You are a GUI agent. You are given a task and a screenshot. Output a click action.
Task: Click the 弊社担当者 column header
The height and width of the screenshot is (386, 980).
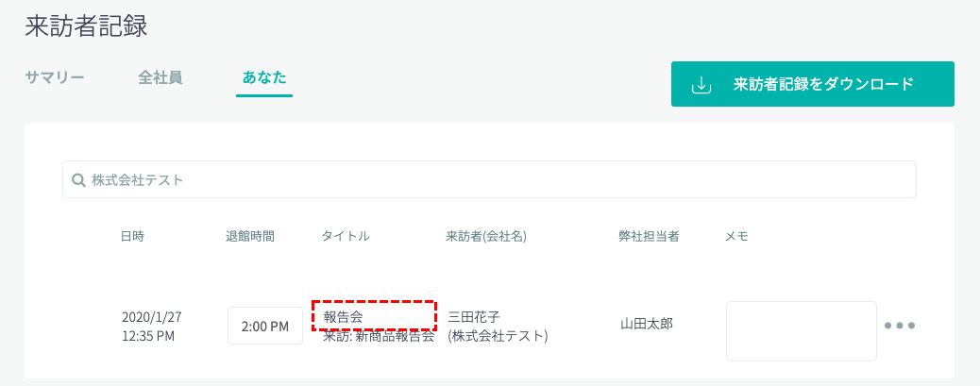point(649,236)
